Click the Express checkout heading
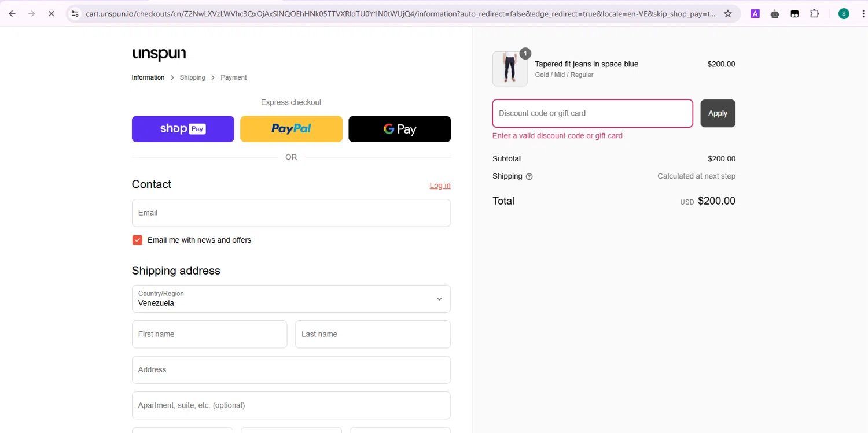Image resolution: width=868 pixels, height=433 pixels. (x=291, y=102)
